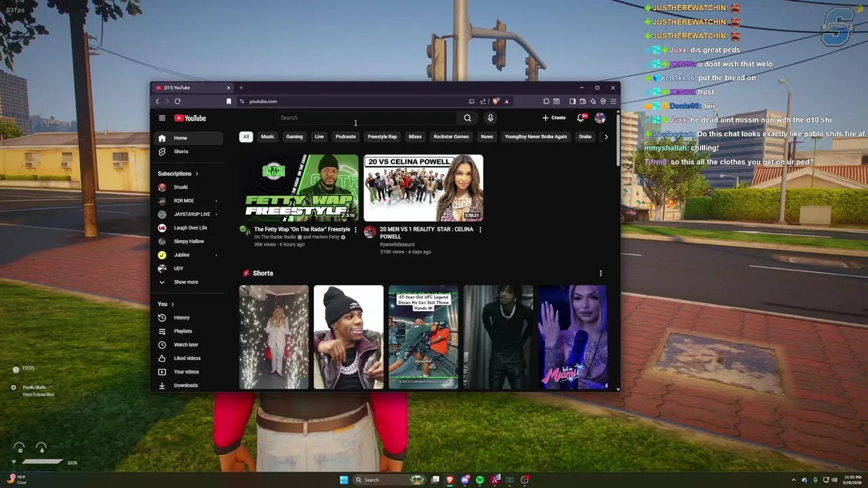
Task: Select the Live filter chip
Action: (x=319, y=137)
